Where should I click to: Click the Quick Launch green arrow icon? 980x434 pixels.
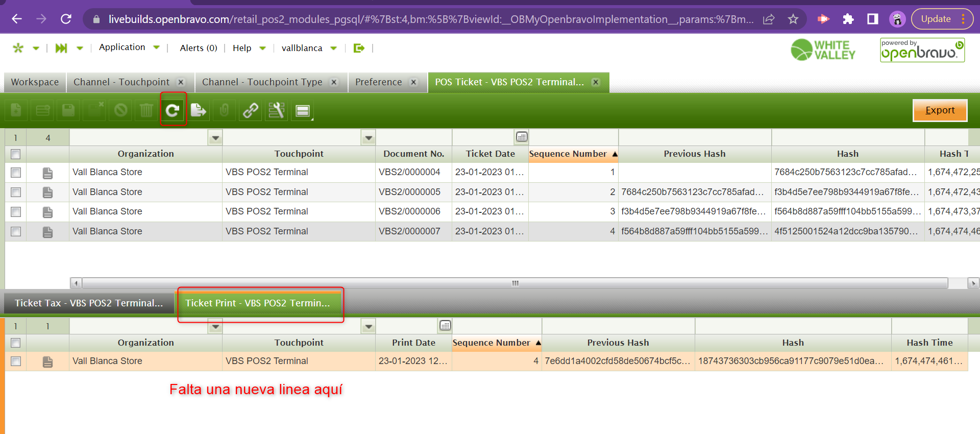[61, 48]
